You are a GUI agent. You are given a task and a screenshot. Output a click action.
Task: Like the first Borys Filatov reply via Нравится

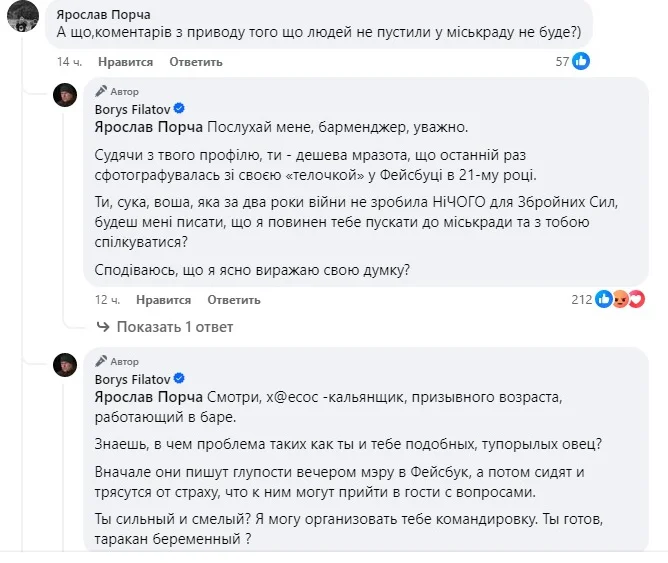tap(162, 300)
